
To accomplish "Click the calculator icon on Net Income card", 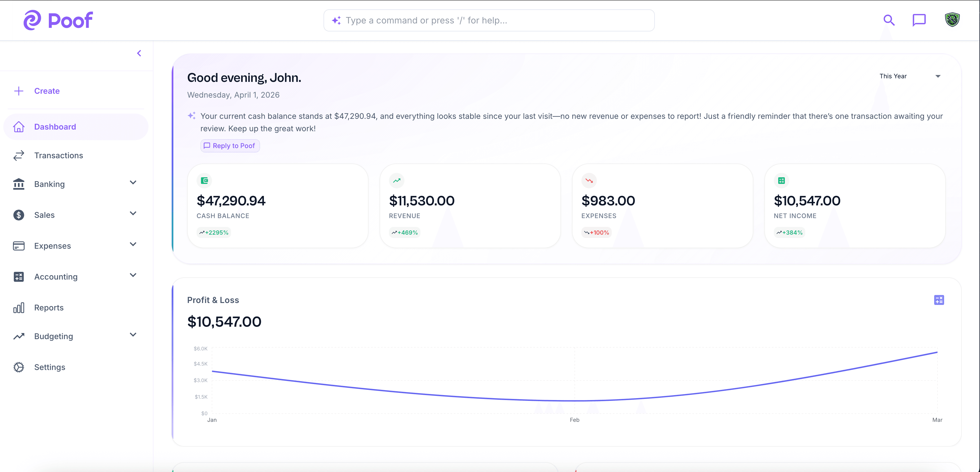I will (781, 181).
